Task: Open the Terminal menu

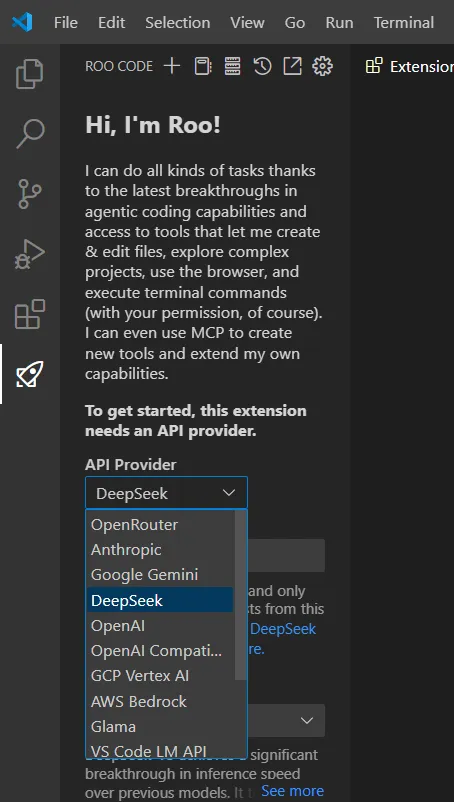Action: 403,23
